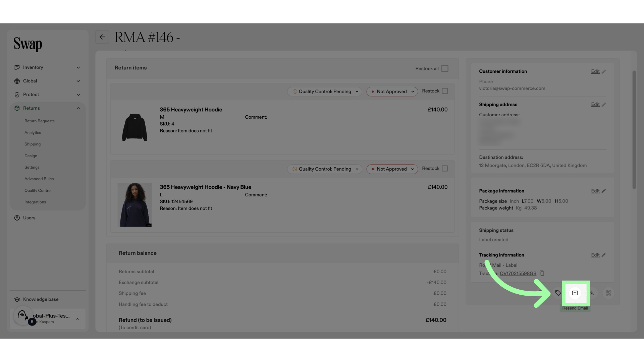Click the tracking number OV170215598GB link

(518, 274)
